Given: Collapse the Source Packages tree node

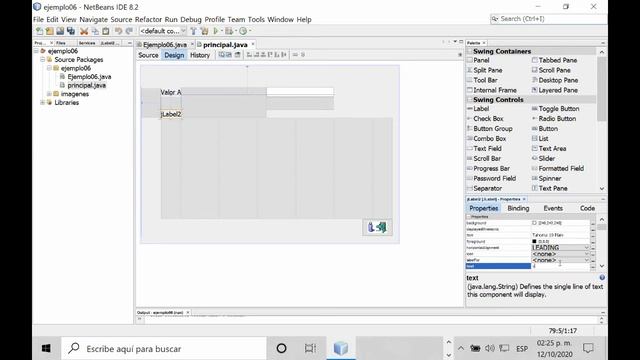Looking at the screenshot, I should coord(42,60).
